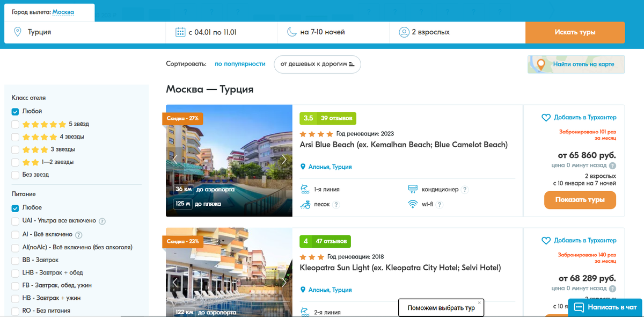Close the Поможем выбрать тур popup
The width and height of the screenshot is (644, 317).
pos(479,303)
